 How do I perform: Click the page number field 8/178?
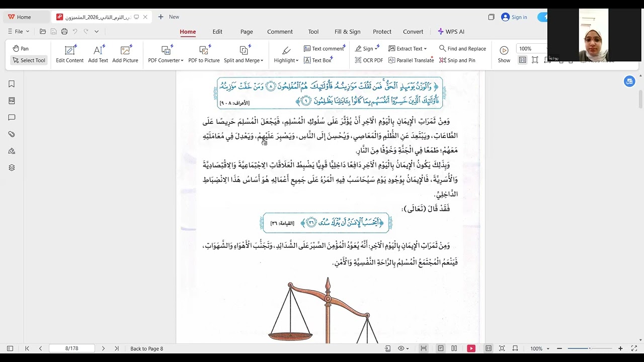(72, 348)
